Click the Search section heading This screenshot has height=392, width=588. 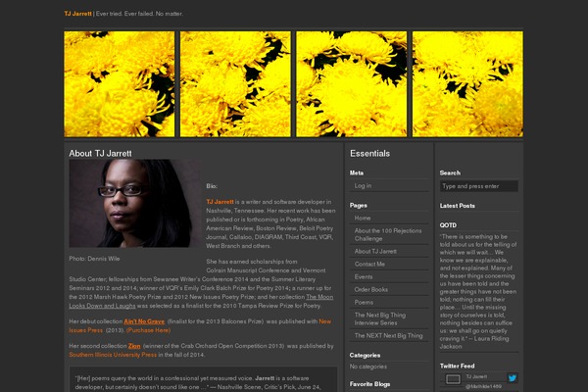tap(450, 172)
